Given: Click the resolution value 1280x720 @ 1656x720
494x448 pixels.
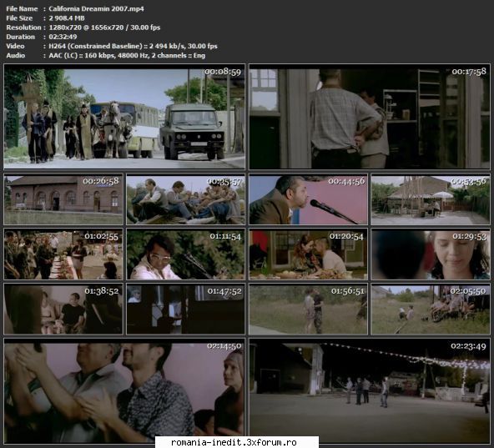Looking at the screenshot, I should click(x=86, y=28).
